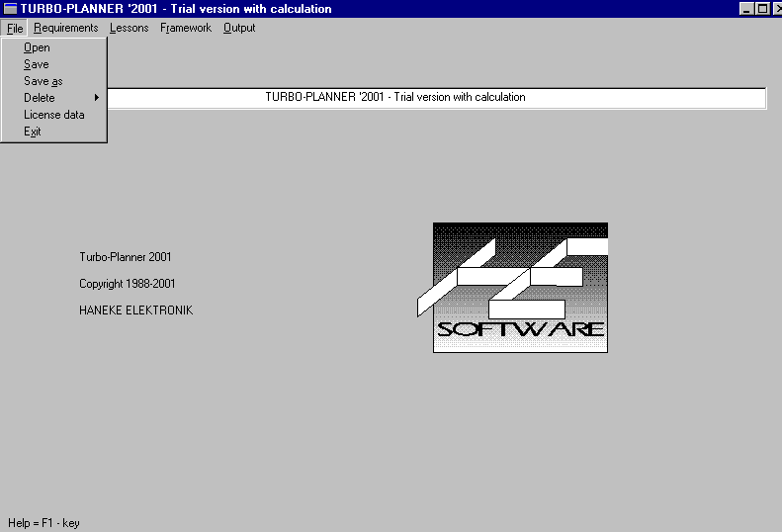Select Exit to quit the program
The height and width of the screenshot is (532, 782).
pos(53,132)
